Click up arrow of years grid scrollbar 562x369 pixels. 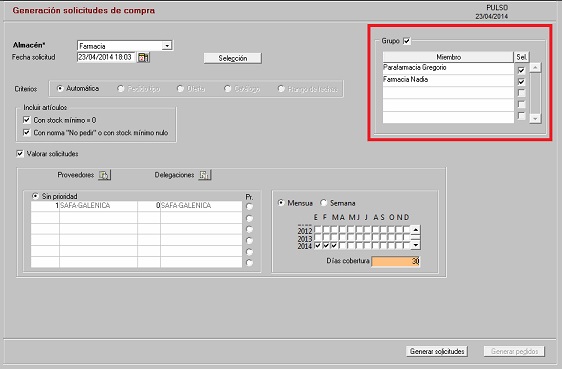(415, 229)
